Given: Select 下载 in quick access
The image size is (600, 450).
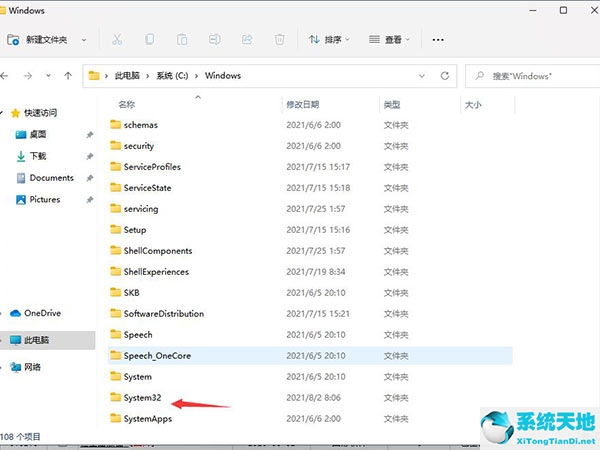Looking at the screenshot, I should [x=38, y=156].
